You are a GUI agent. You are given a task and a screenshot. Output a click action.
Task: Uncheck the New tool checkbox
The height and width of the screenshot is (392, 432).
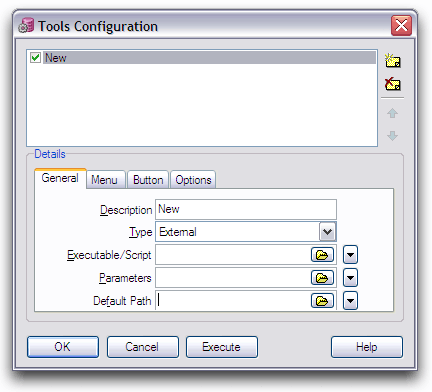[x=35, y=58]
